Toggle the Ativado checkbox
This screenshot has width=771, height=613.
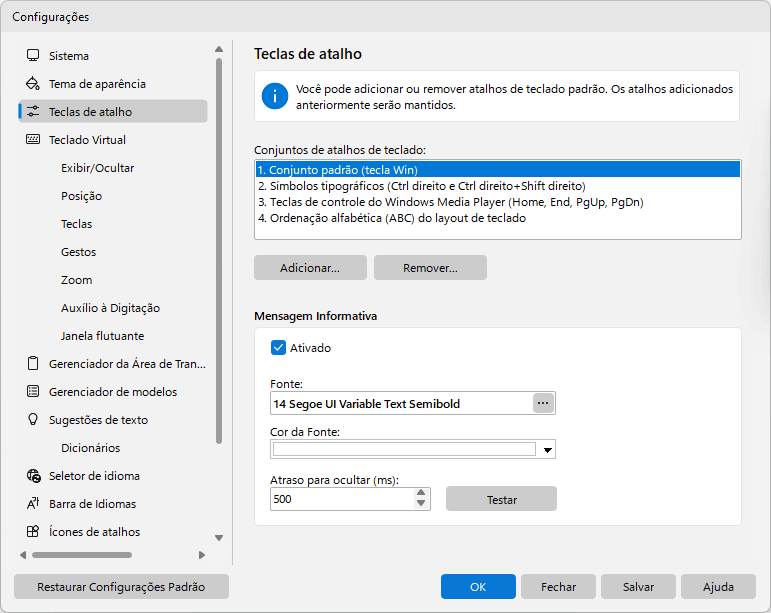[278, 348]
